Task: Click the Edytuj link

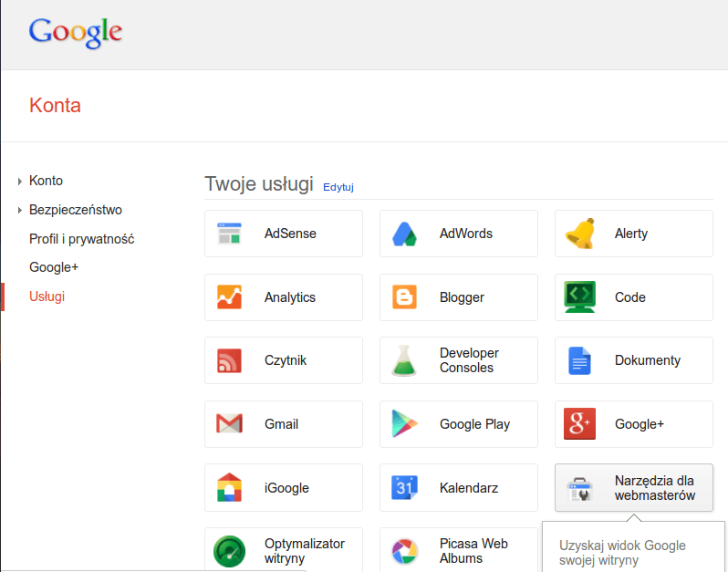Action: pyautogui.click(x=338, y=187)
